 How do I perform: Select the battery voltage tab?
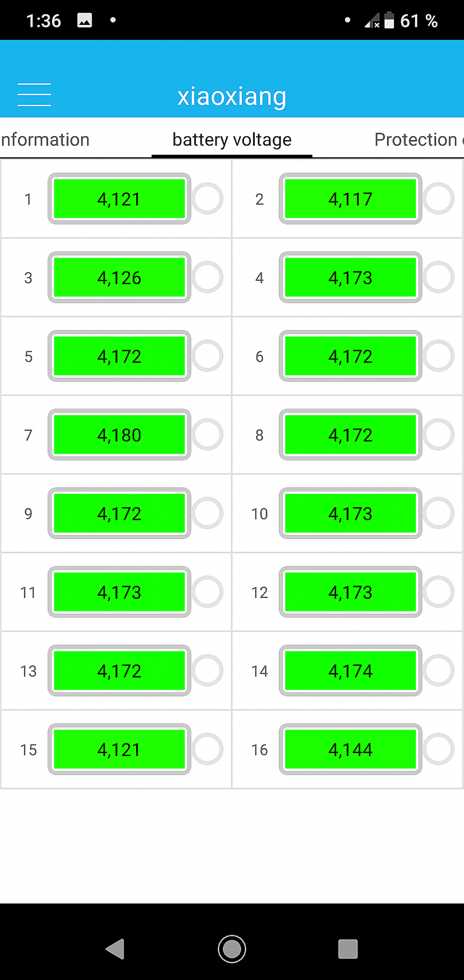point(232,140)
